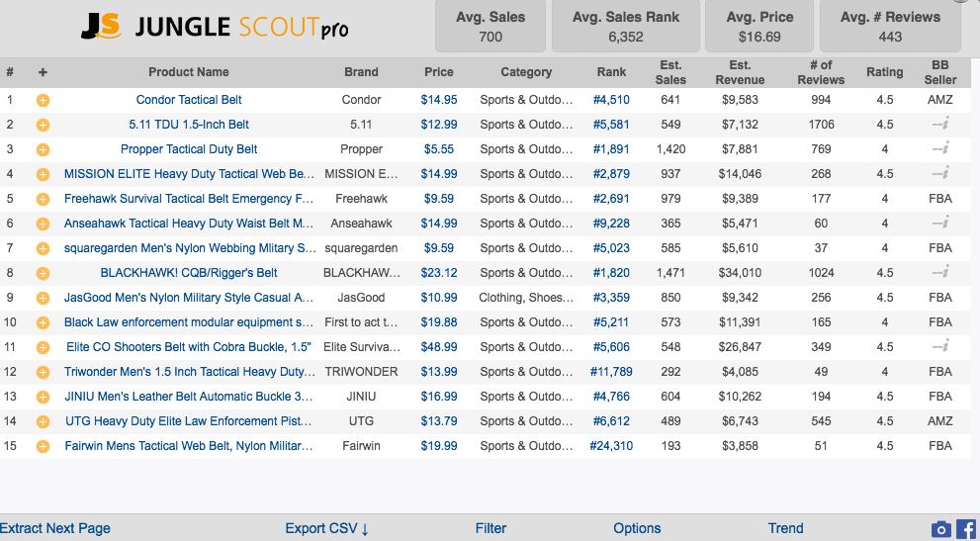This screenshot has width=980, height=541.
Task: Click the Jungle Scout Pro logo
Action: click(x=215, y=27)
